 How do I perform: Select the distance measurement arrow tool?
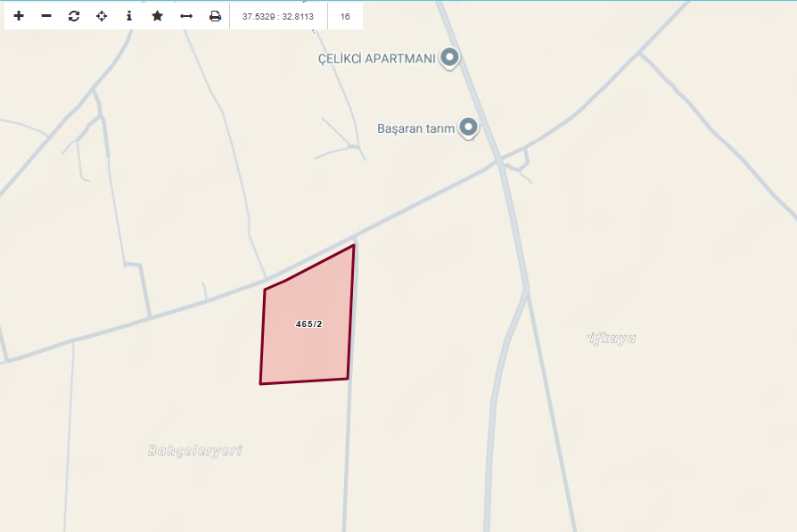click(186, 16)
